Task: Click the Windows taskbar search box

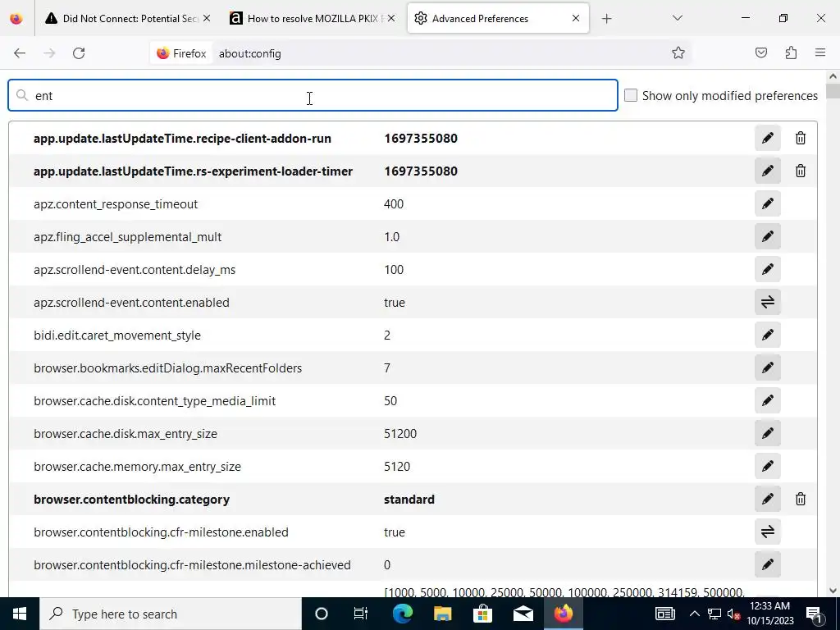Action: (171, 614)
